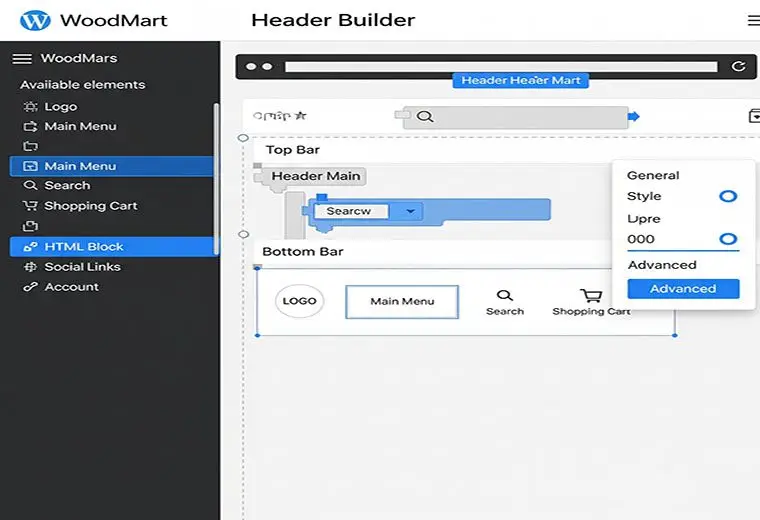
Task: Toggle the 000 radio option
Action: click(728, 239)
